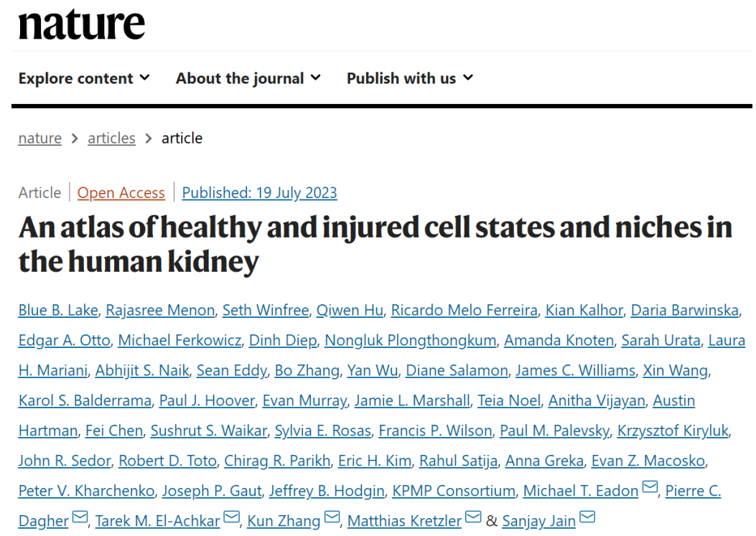Open author Blue B. Lake's profile
The image size is (756, 536).
(58, 311)
